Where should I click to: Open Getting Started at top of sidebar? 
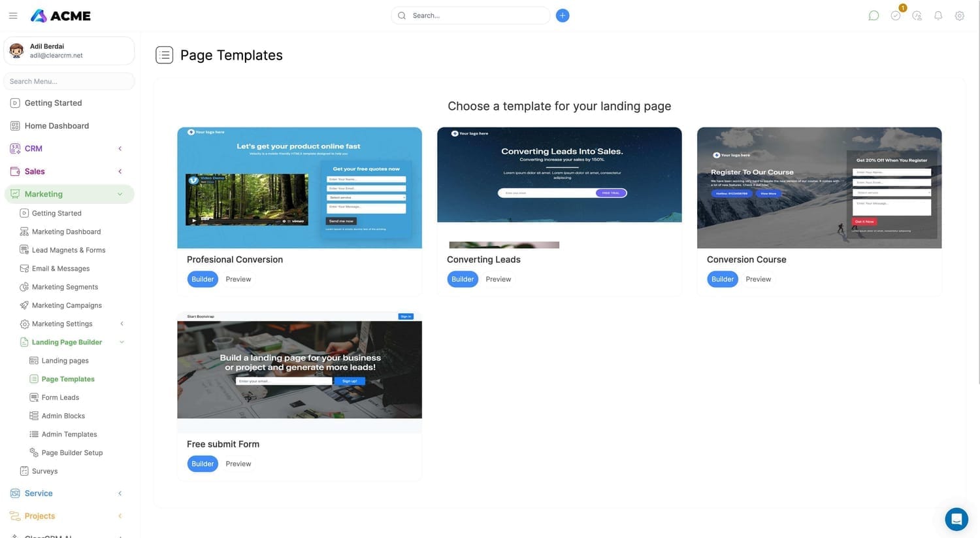tap(53, 103)
